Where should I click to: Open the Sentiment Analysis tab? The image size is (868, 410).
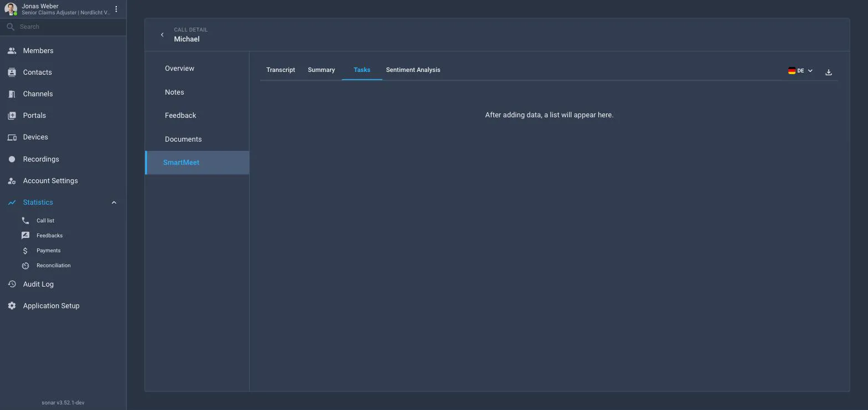413,70
